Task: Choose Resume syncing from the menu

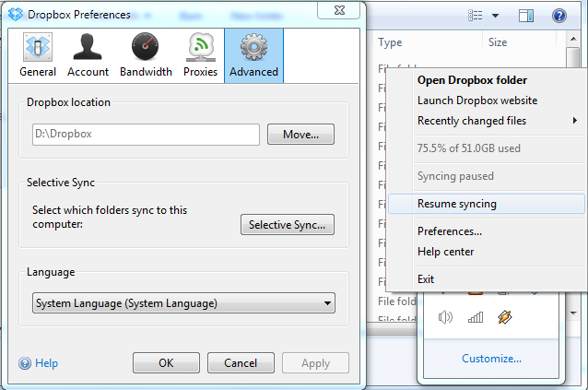Action: (487, 204)
